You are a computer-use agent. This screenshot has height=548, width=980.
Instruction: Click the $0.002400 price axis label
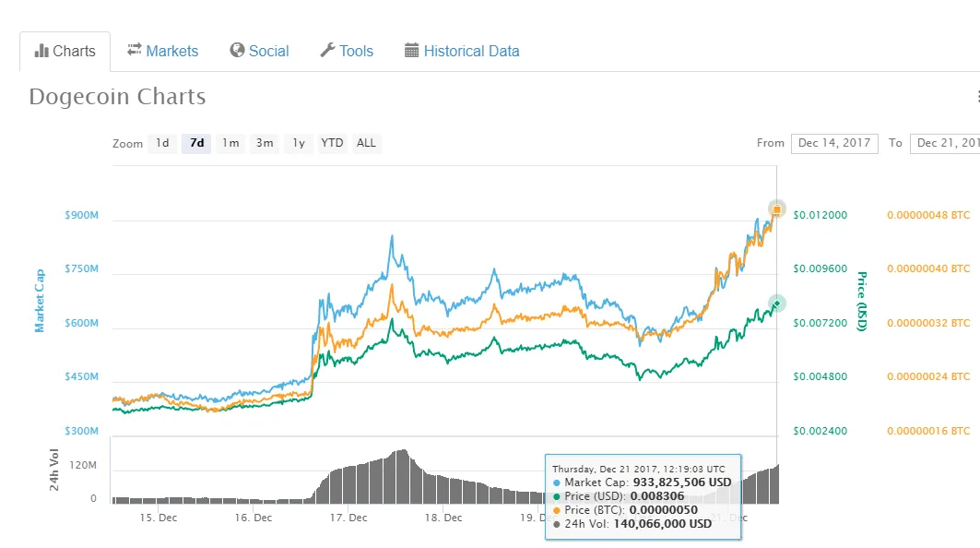820,431
